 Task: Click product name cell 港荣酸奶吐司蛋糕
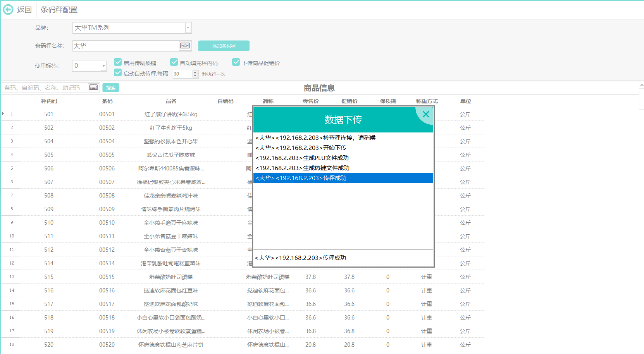pos(171,277)
